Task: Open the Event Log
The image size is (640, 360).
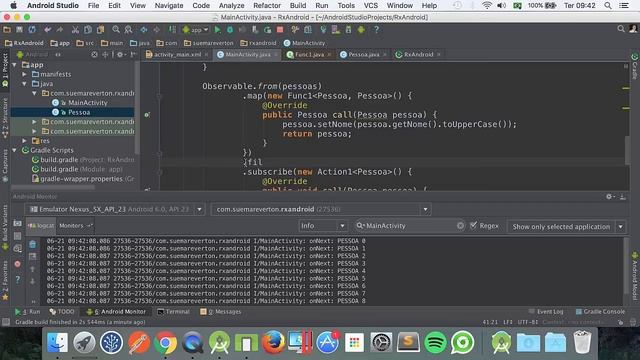Action: pyautogui.click(x=546, y=311)
